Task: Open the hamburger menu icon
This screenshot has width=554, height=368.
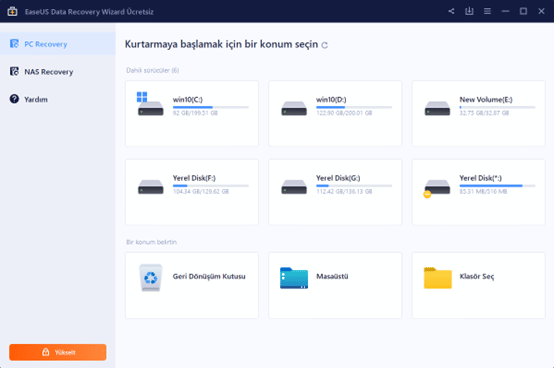Action: point(487,11)
